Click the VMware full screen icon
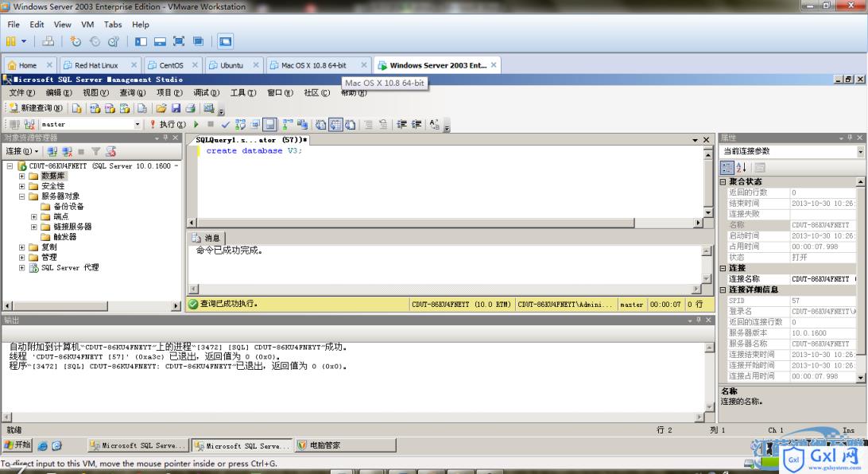Screen dimensions: 868x474 pos(179,41)
